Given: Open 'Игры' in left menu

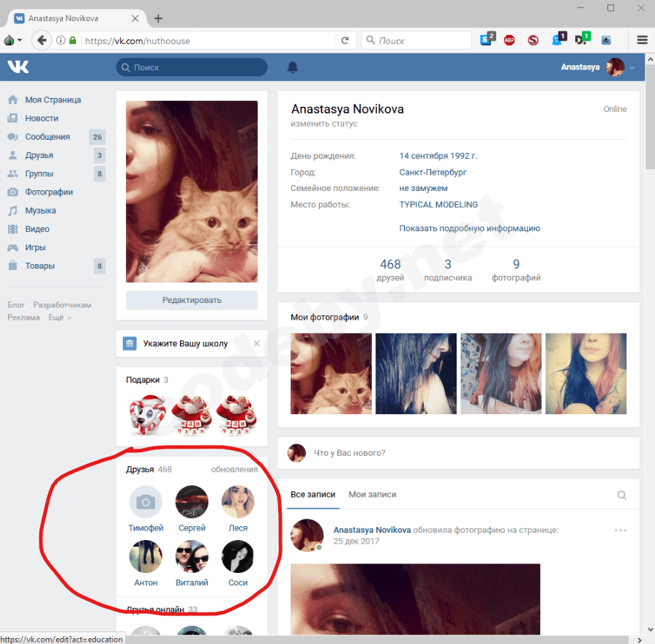Looking at the screenshot, I should [36, 247].
